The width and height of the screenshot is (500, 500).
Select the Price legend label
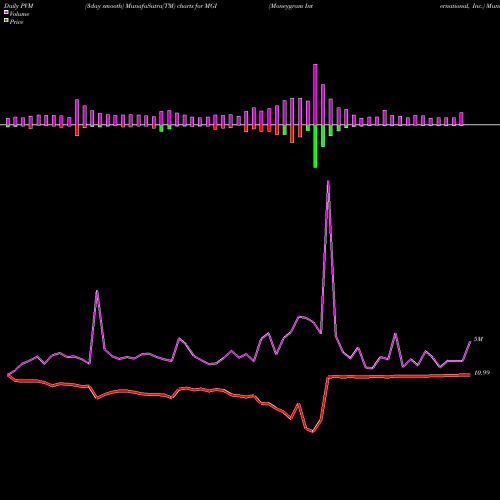tap(16, 22)
